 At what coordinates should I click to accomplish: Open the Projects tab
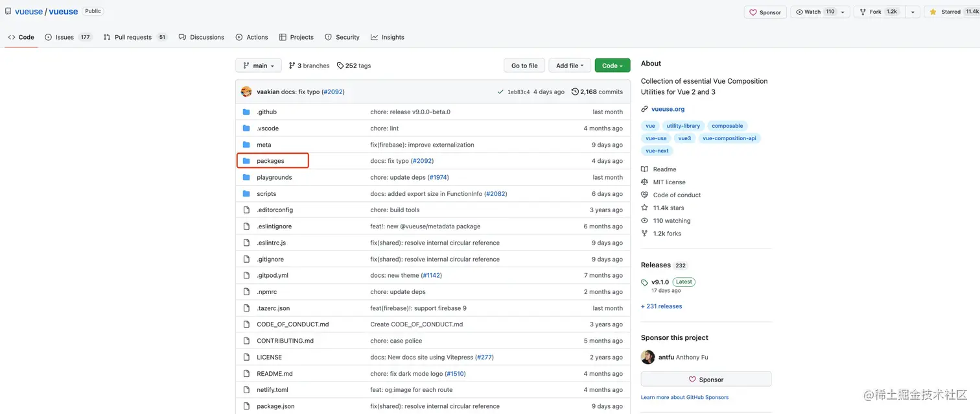[x=296, y=37]
